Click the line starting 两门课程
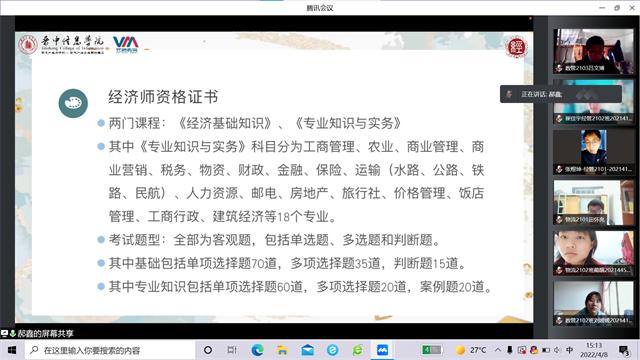Image resolution: width=640 pixels, height=360 pixels. (x=255, y=123)
